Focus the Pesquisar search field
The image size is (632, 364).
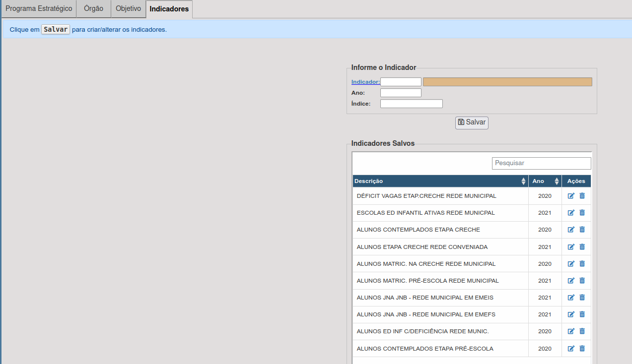541,163
